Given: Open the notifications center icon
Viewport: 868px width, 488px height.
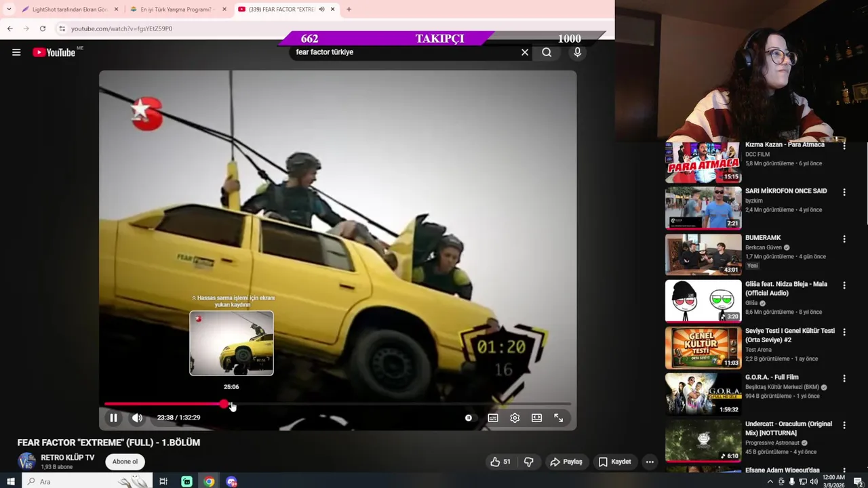Looking at the screenshot, I should click(858, 482).
